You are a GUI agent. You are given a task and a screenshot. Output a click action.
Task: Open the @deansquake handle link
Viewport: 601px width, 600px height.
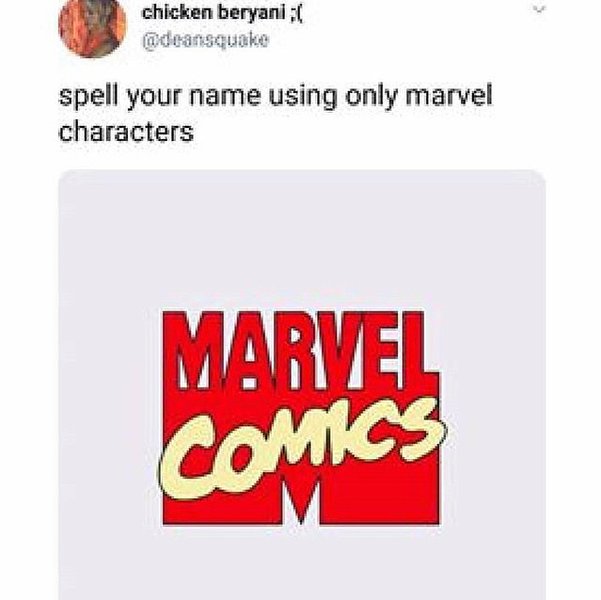pyautogui.click(x=205, y=40)
